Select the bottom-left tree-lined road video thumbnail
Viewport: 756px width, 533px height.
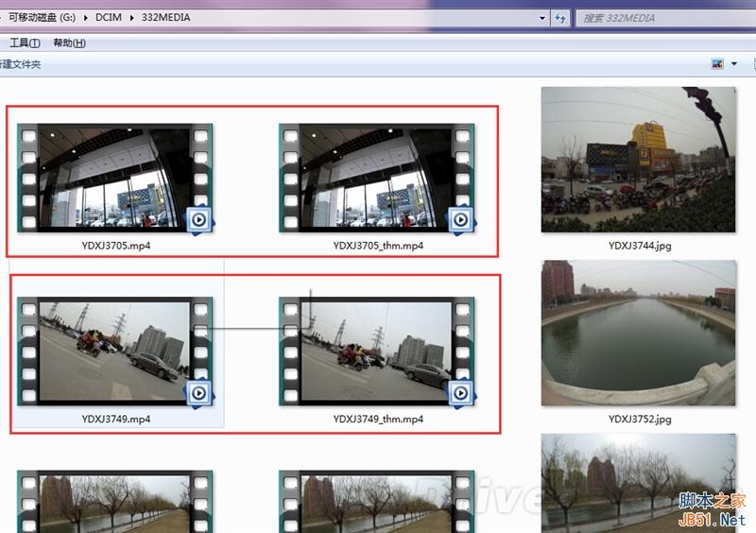point(114,502)
